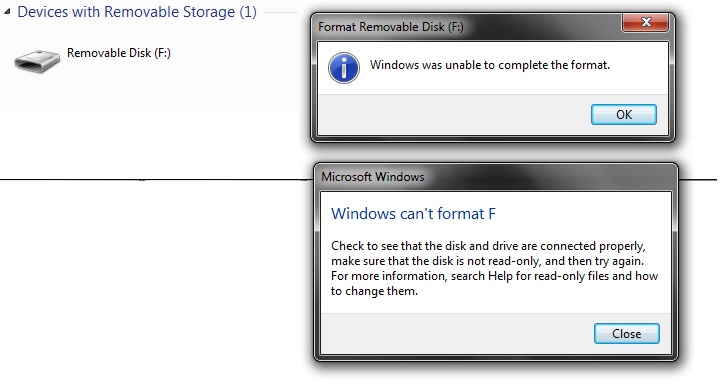The height and width of the screenshot is (389, 723).
Task: Click the make sure disk is not read-only line
Action: (487, 261)
